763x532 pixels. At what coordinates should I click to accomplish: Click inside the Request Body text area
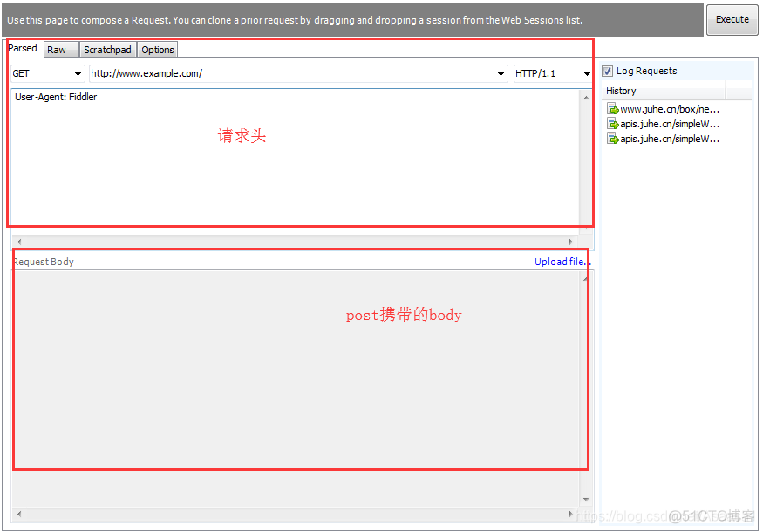coord(295,389)
